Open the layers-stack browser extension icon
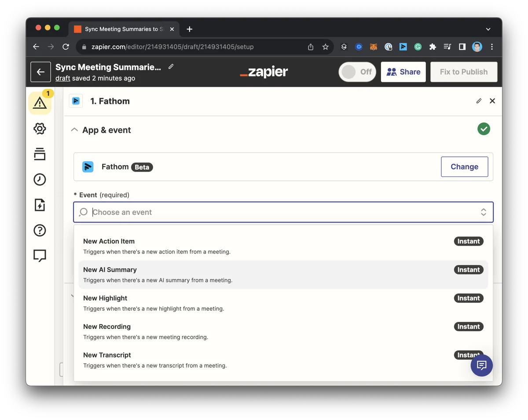The height and width of the screenshot is (420, 528). click(x=344, y=47)
